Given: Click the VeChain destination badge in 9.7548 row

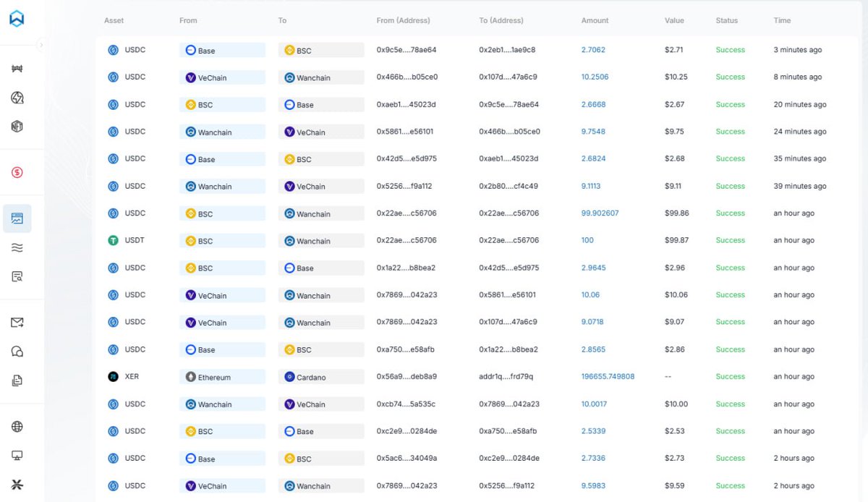Looking at the screenshot, I should [x=320, y=132].
